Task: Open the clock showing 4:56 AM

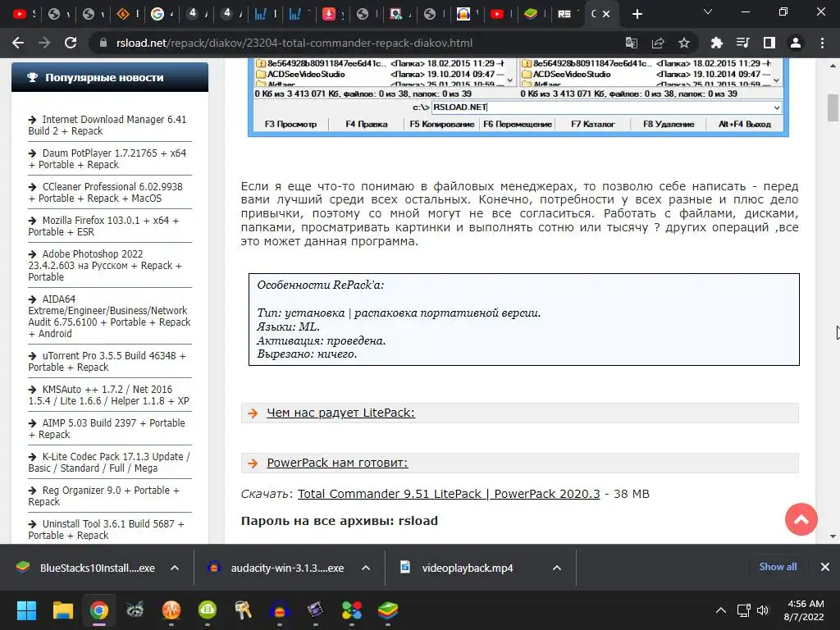Action: [x=804, y=610]
